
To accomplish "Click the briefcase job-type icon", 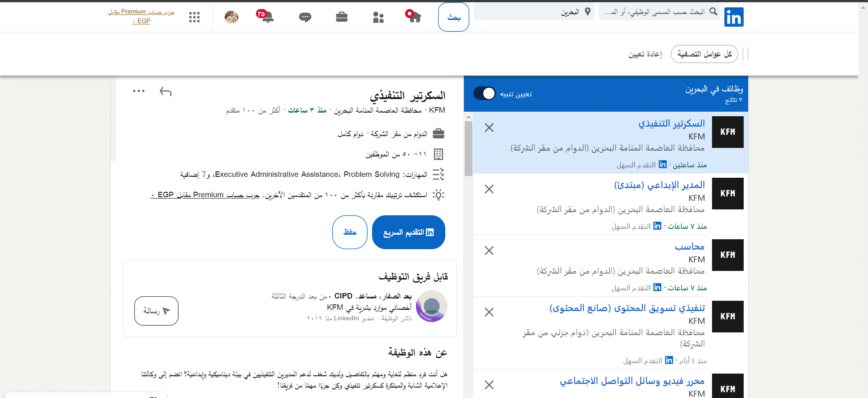I will click(x=439, y=134).
